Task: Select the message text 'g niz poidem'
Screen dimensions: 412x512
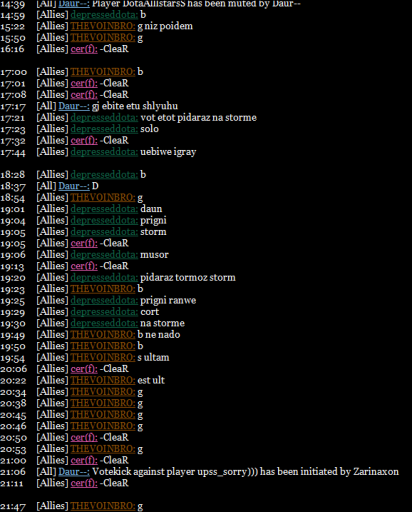Action: pyautogui.click(x=165, y=26)
